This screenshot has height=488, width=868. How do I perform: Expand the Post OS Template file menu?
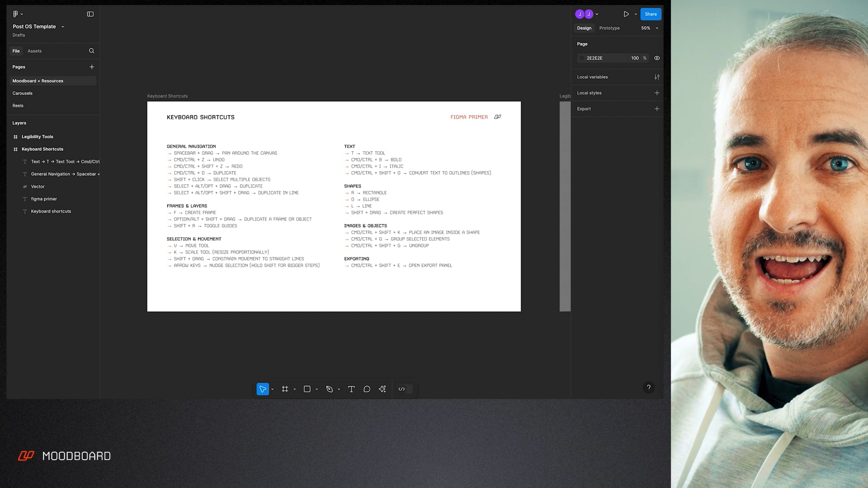click(x=63, y=27)
